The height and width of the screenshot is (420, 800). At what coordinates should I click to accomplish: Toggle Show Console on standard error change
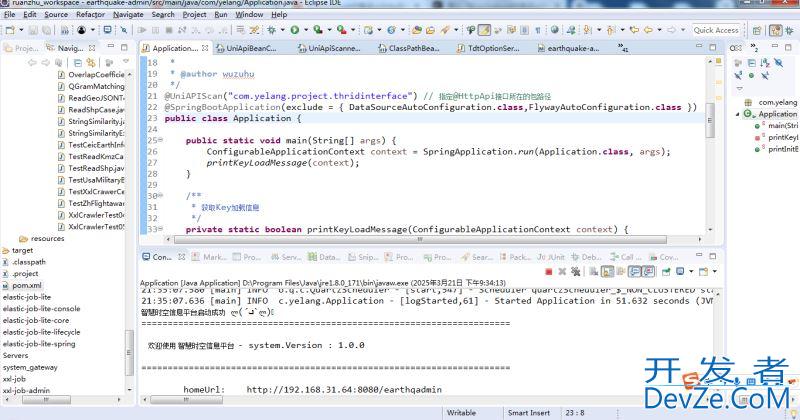click(648, 271)
